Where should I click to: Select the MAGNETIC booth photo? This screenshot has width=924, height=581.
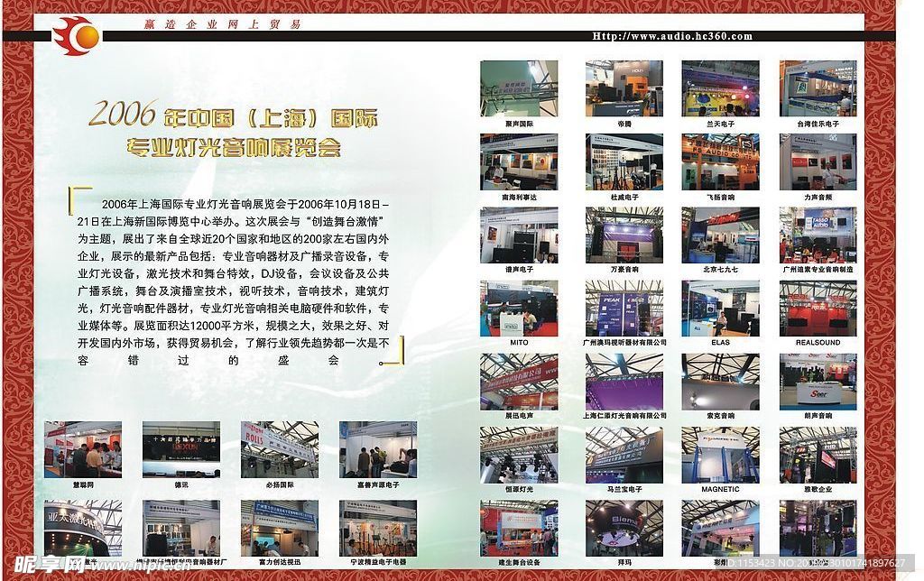pos(720,456)
